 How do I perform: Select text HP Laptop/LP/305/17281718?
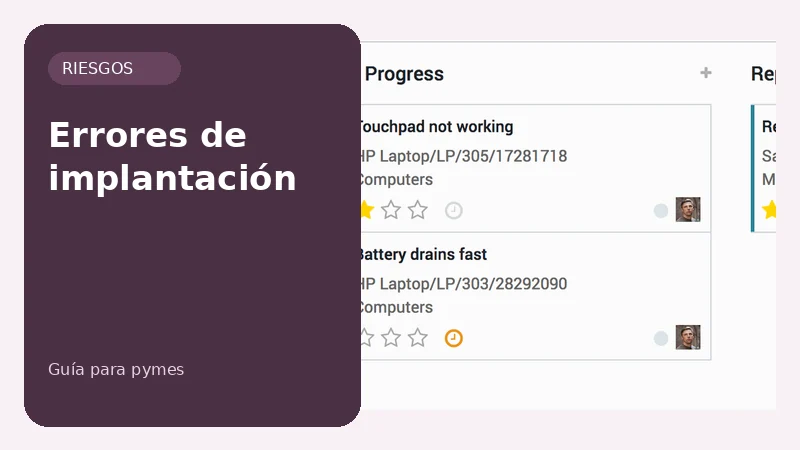point(464,156)
